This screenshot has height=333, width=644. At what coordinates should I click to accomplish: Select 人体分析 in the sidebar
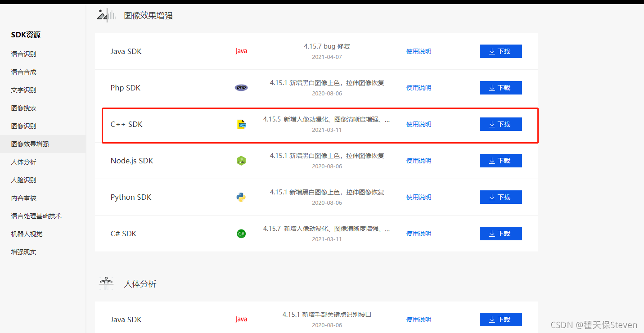[x=23, y=162]
